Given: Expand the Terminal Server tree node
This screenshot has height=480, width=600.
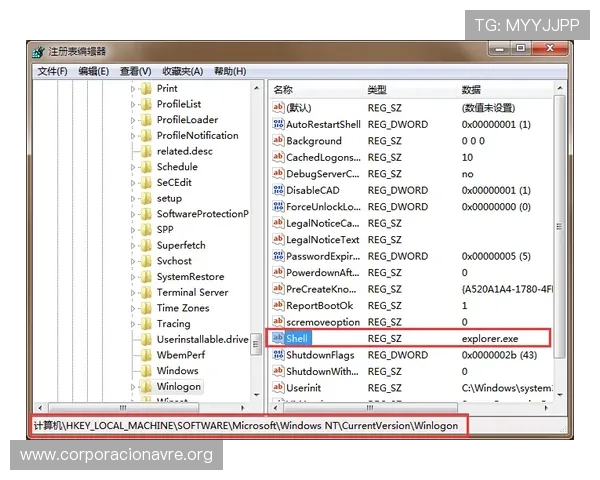Looking at the screenshot, I should 133,293.
